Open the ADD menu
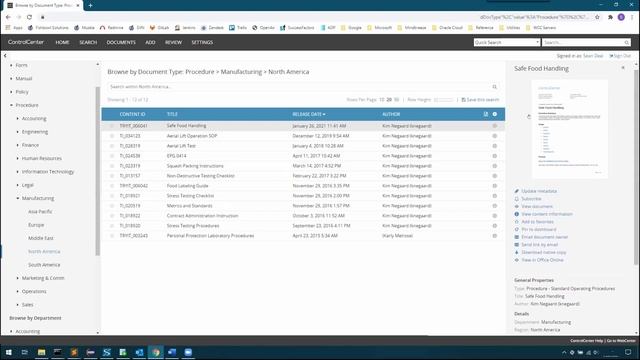This screenshot has width=640, height=360. (150, 42)
